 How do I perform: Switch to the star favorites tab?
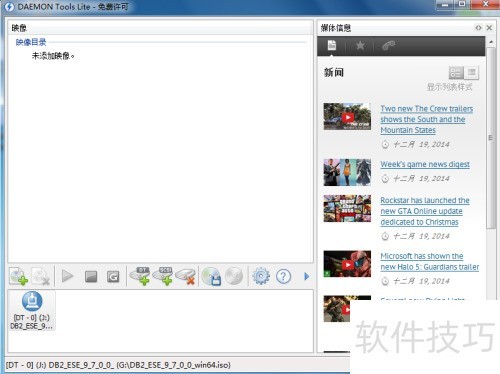tap(360, 45)
